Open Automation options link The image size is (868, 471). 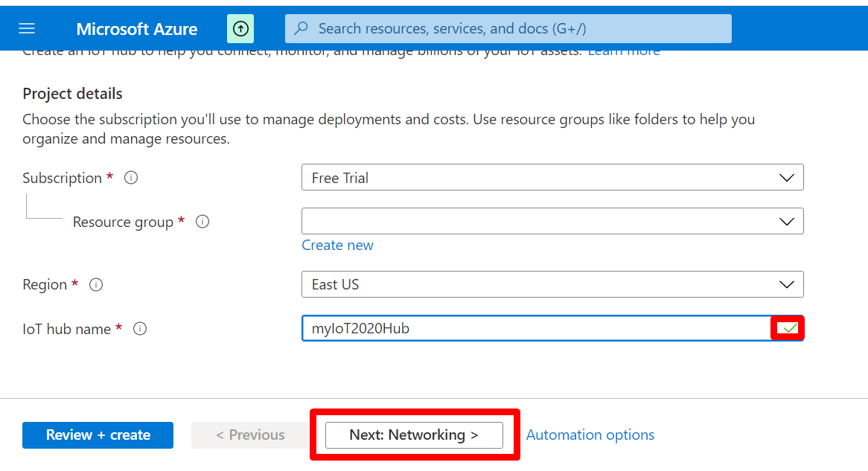click(x=590, y=435)
